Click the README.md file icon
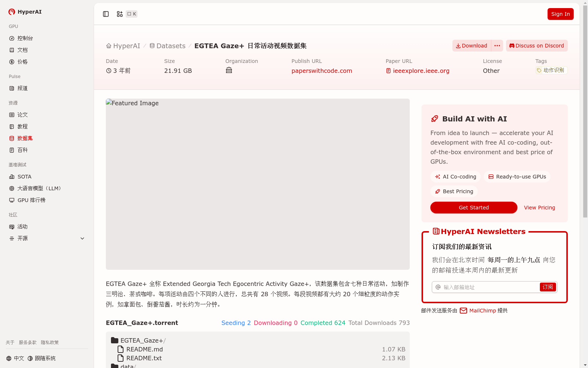Screen dimensions: 588x368 121,349
